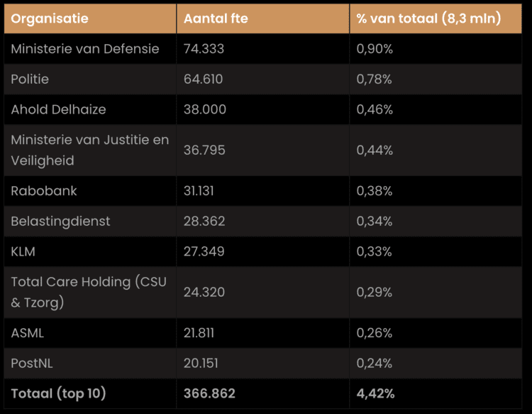
Task: Click the KLM organisation cell
Action: (x=23, y=251)
